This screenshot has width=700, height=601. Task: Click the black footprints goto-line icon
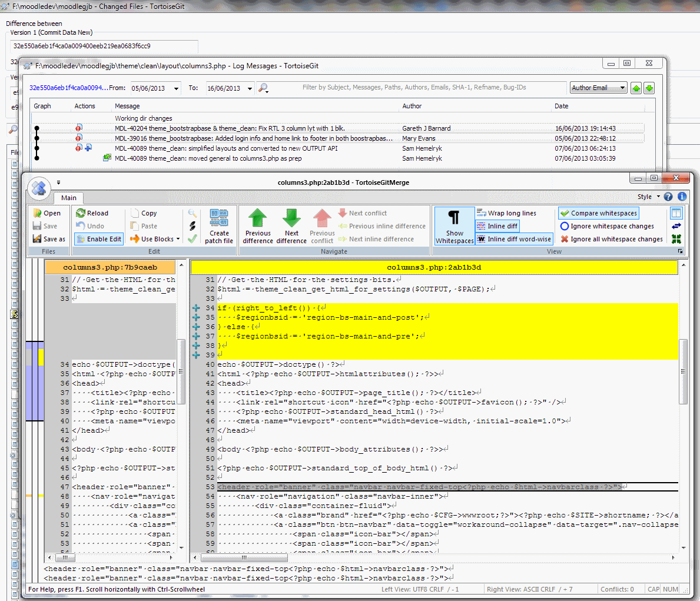193,226
